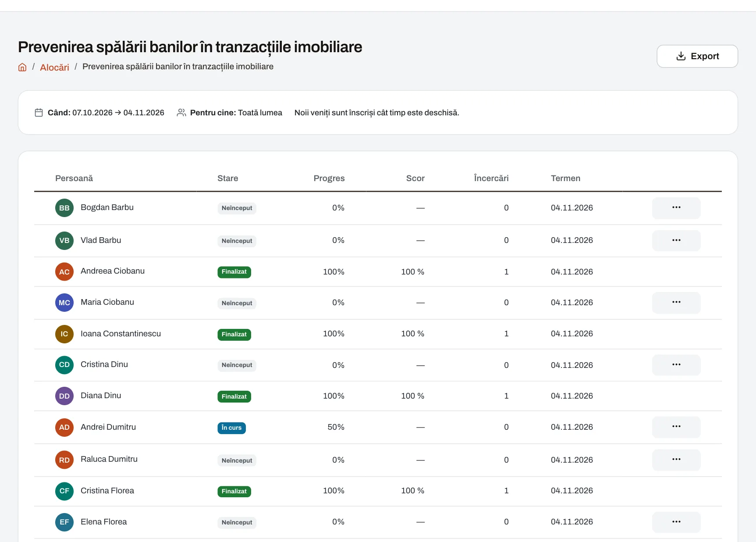This screenshot has width=756, height=542.
Task: Click Finalizat badge for Andreea Ciobanu
Action: (x=234, y=272)
